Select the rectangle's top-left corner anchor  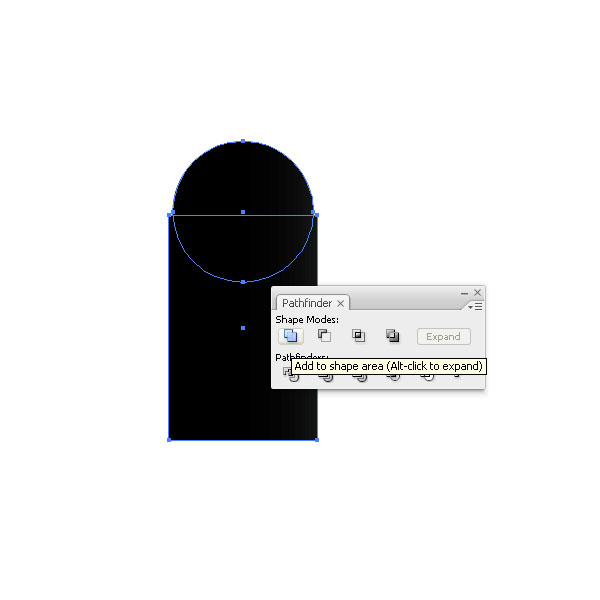click(x=169, y=215)
